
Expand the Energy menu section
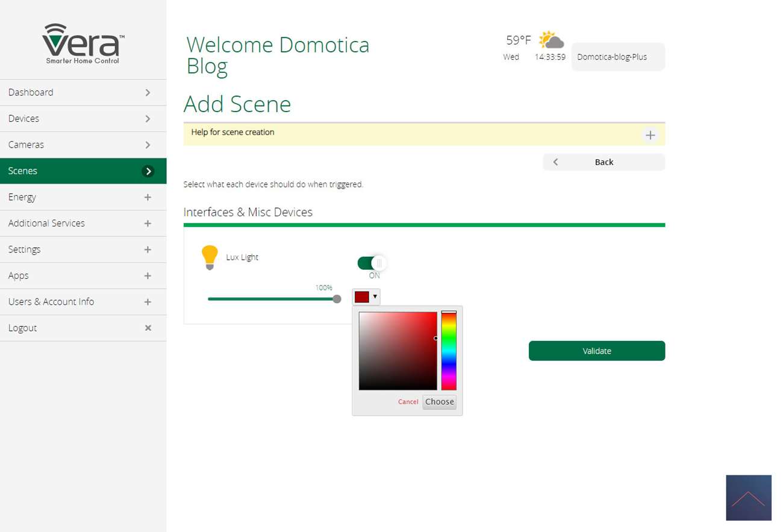point(148,197)
